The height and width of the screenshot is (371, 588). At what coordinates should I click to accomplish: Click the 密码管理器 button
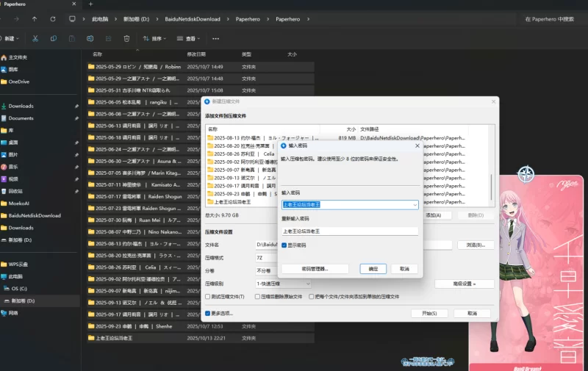315,269
